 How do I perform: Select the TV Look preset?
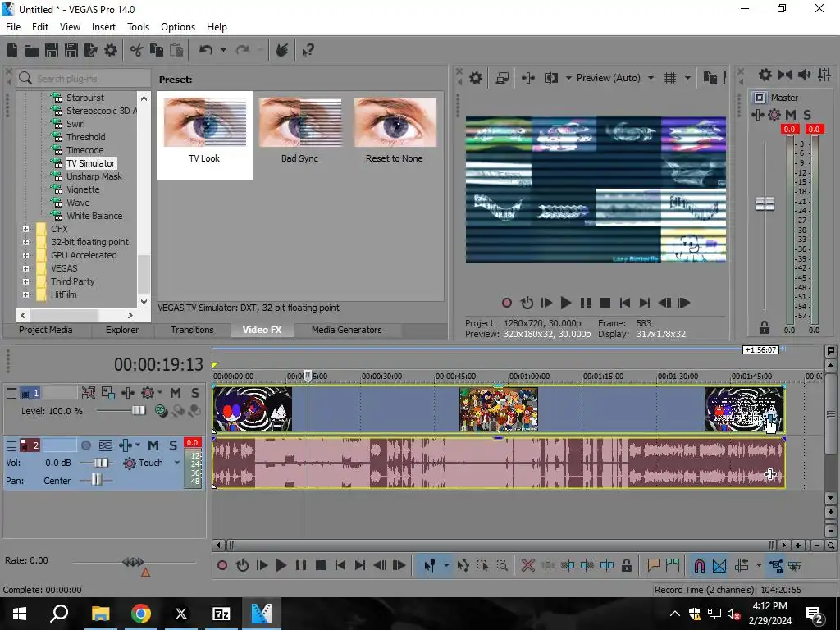tap(204, 135)
